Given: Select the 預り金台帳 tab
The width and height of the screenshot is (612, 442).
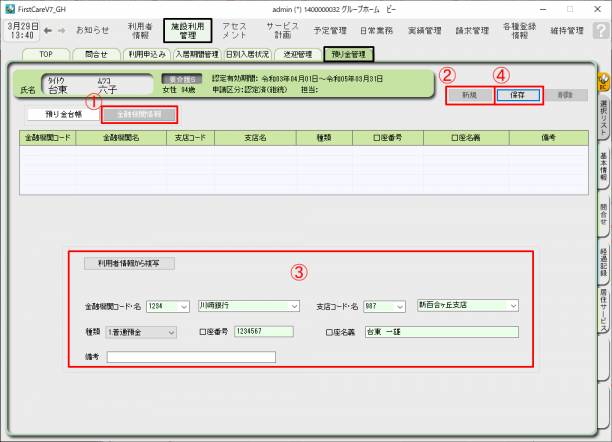Looking at the screenshot, I should click(64, 115).
